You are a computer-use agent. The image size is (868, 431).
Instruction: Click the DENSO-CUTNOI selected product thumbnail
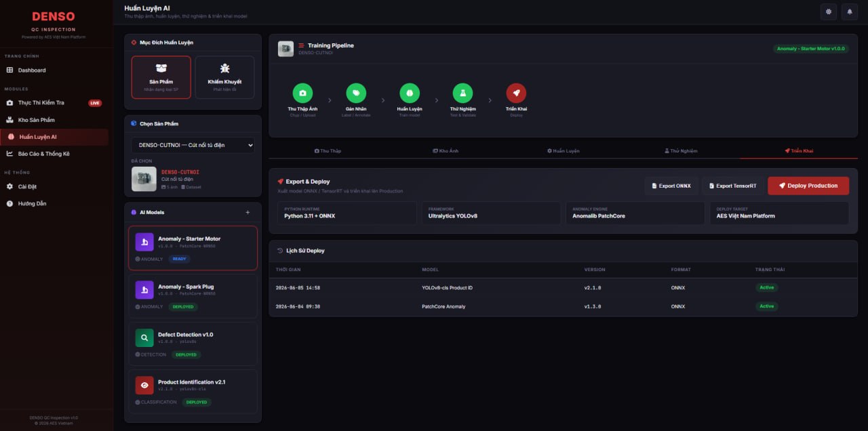[144, 179]
